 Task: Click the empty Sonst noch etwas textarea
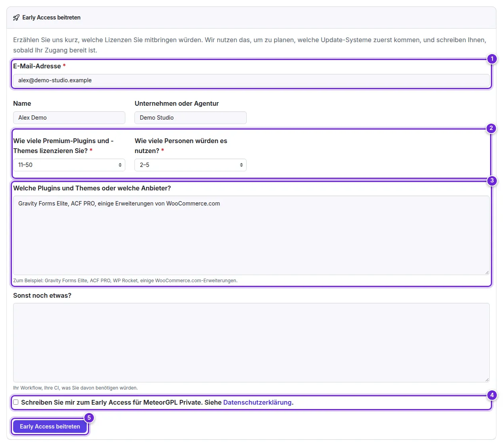tap(251, 343)
